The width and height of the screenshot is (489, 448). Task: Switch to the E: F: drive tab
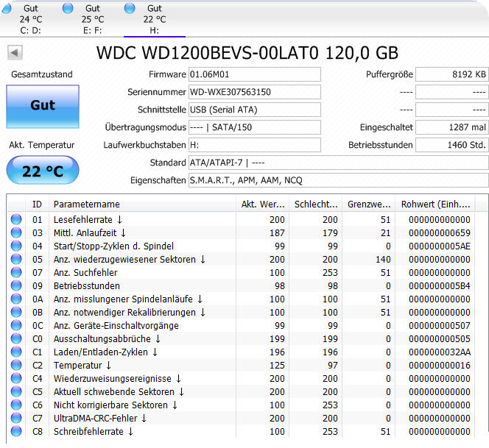[x=92, y=18]
